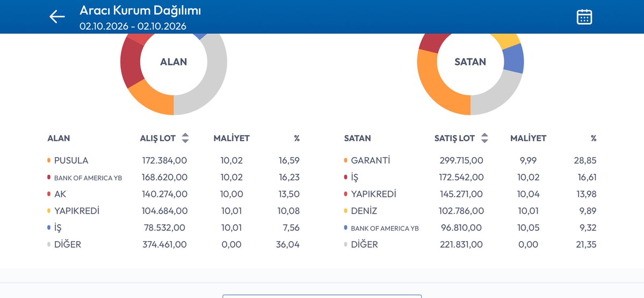The width and height of the screenshot is (644, 298).
Task: Click the SATAN column header
Action: (x=357, y=138)
